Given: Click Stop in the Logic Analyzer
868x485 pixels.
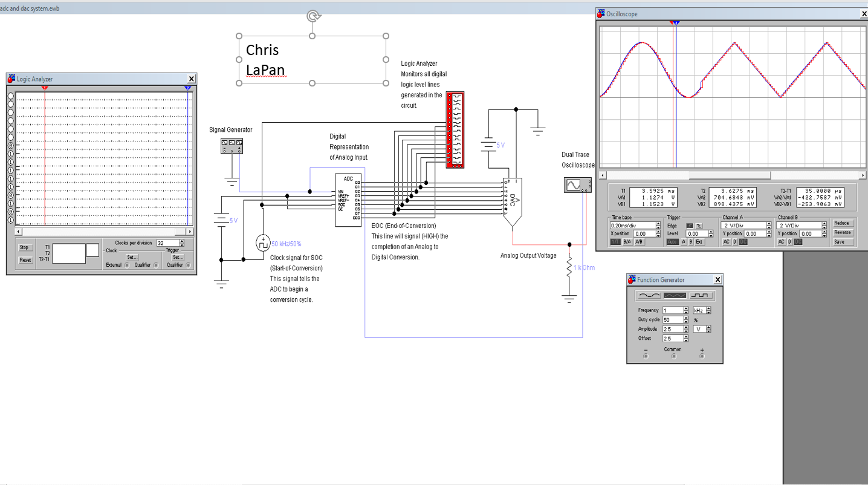Looking at the screenshot, I should (24, 247).
